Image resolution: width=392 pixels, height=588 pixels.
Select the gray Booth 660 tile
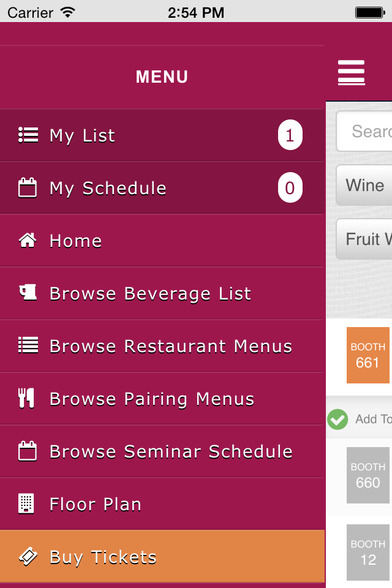click(368, 475)
